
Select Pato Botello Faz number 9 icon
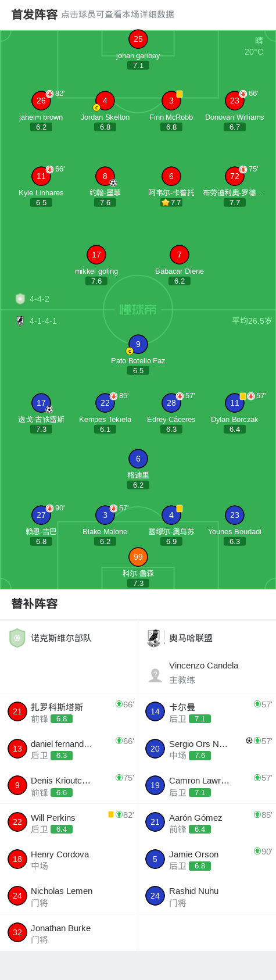tap(138, 344)
